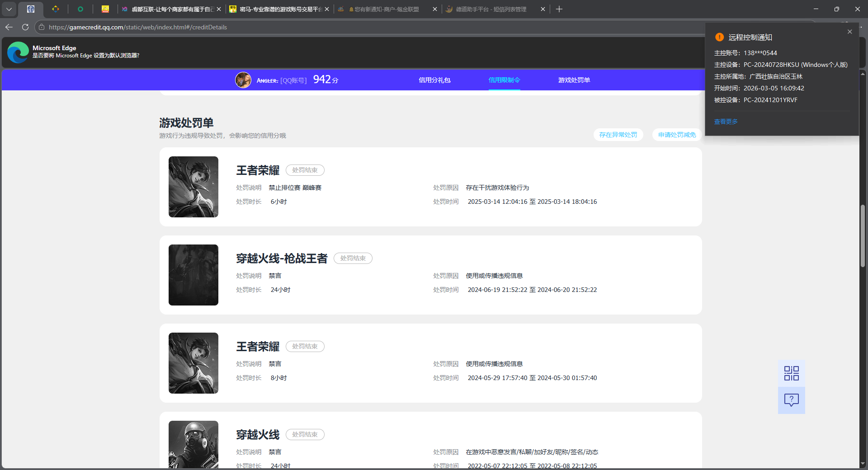This screenshot has width=868, height=470.
Task: Click the QR code icon on right
Action: tap(791, 373)
